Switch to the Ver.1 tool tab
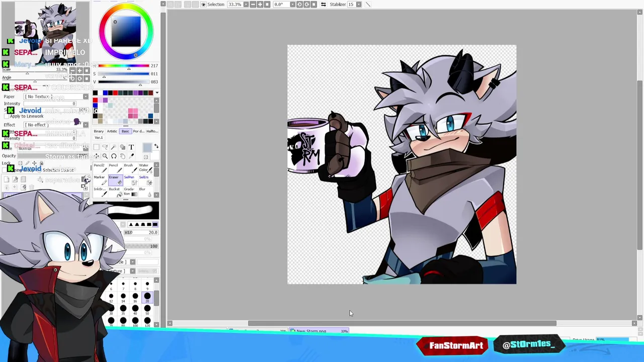 coord(99,137)
